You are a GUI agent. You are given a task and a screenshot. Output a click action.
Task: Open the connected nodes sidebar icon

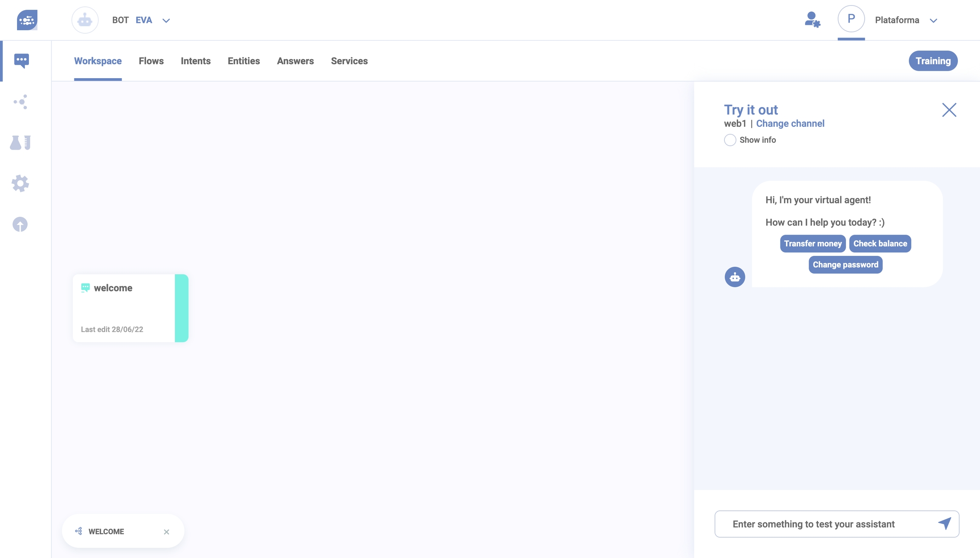pyautogui.click(x=20, y=102)
